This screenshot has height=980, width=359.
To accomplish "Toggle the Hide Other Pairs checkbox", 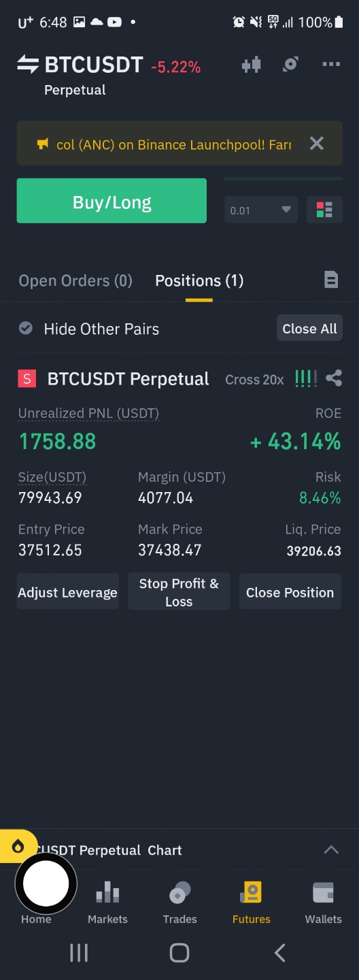I will coord(26,328).
